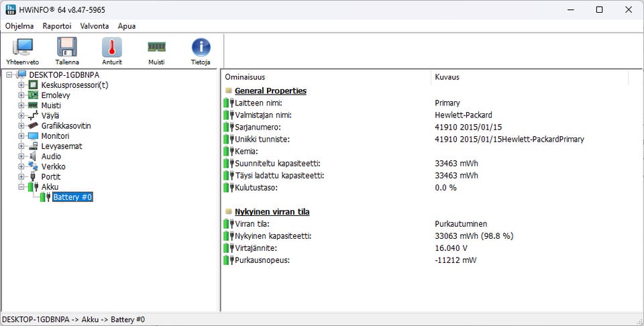The width and height of the screenshot is (644, 326).
Task: Click the 16.040 V voltage value
Action: click(x=451, y=248)
